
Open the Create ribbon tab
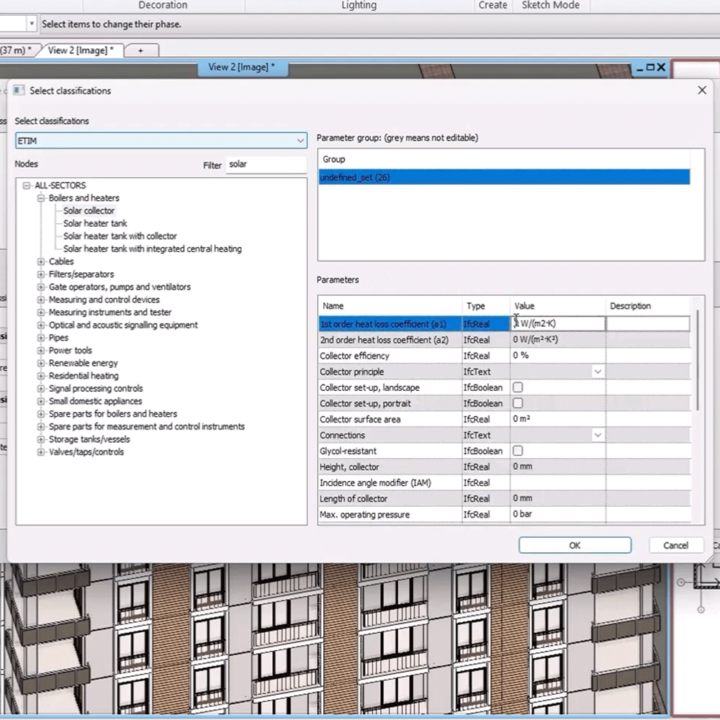click(492, 6)
